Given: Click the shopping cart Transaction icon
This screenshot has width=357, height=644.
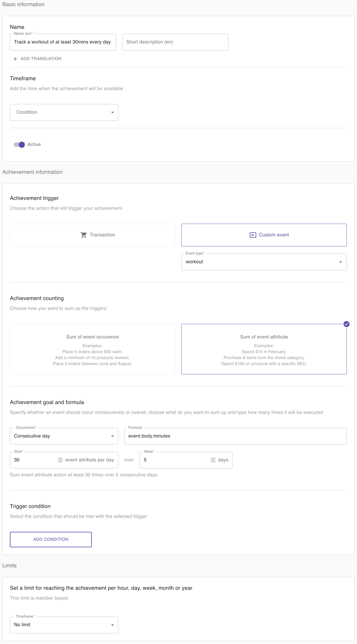Looking at the screenshot, I should [x=84, y=235].
